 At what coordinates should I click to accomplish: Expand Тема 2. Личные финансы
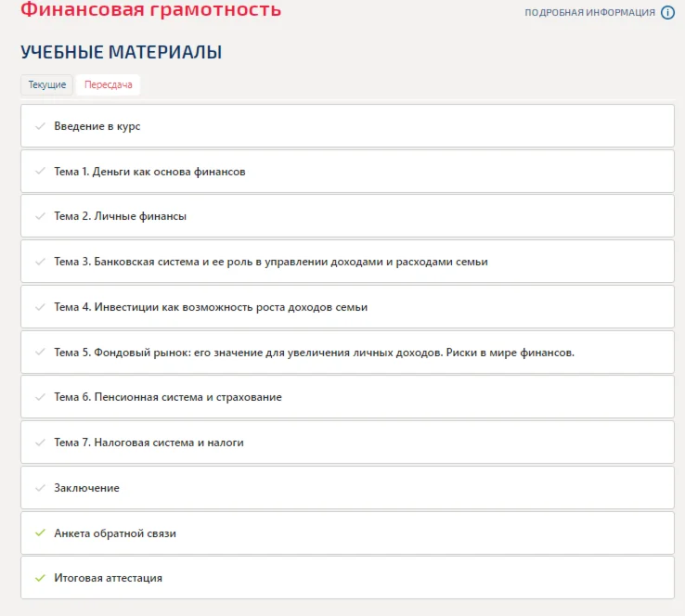[x=347, y=216]
